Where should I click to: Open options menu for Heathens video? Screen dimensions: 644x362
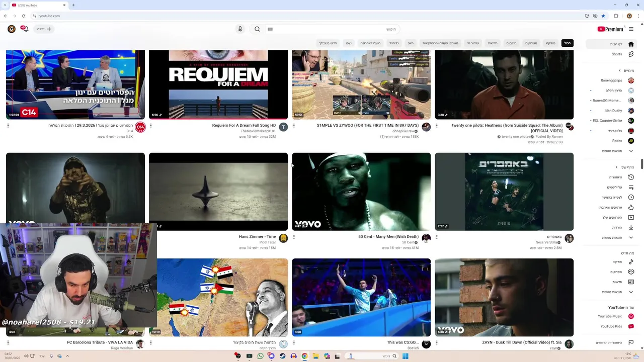point(437,126)
